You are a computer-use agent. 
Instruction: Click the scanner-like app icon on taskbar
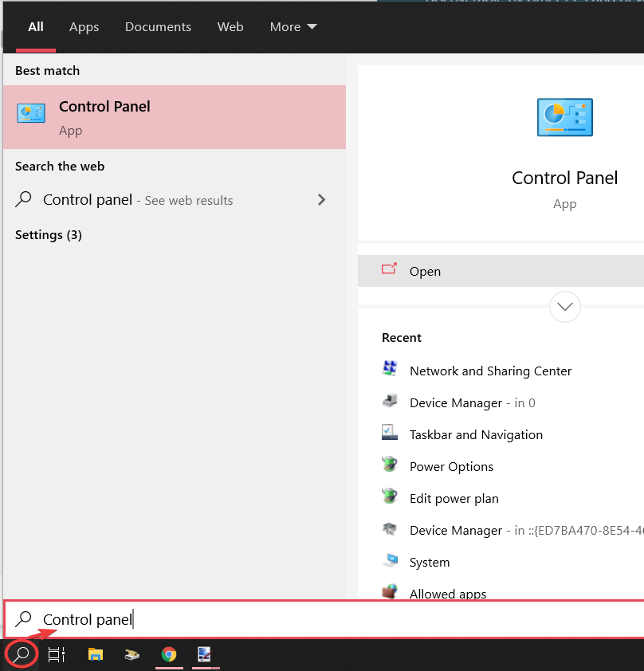[132, 654]
